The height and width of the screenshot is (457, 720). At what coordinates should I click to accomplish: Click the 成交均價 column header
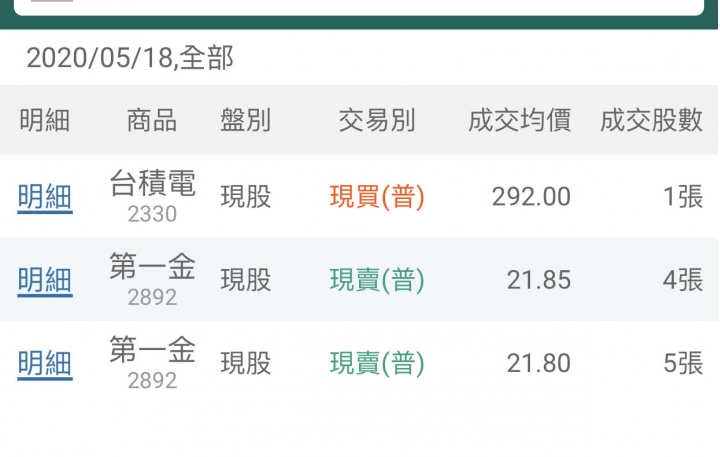pyautogui.click(x=520, y=120)
